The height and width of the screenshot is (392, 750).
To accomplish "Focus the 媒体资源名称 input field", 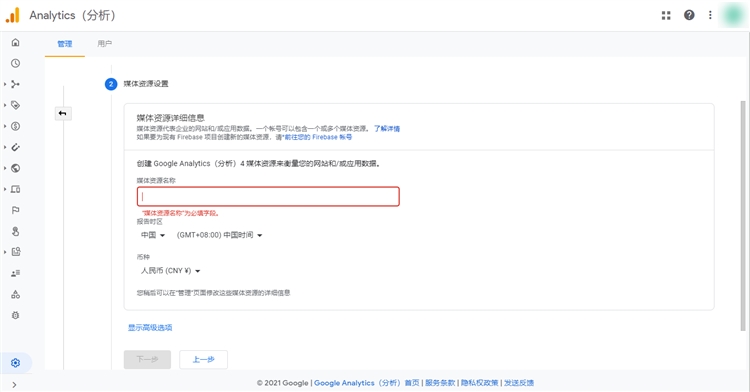I will 268,196.
